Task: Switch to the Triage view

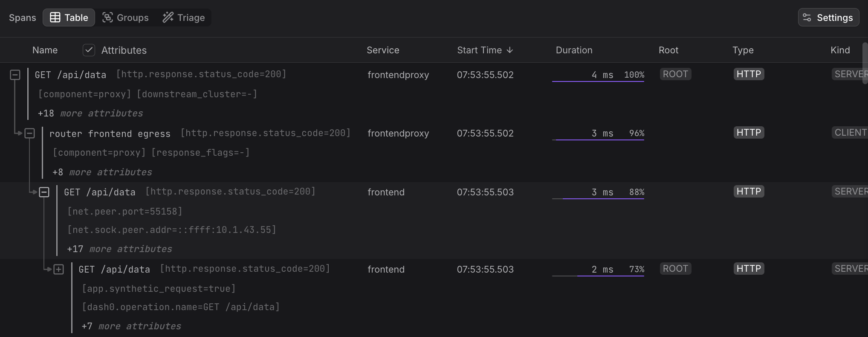Action: [x=184, y=17]
